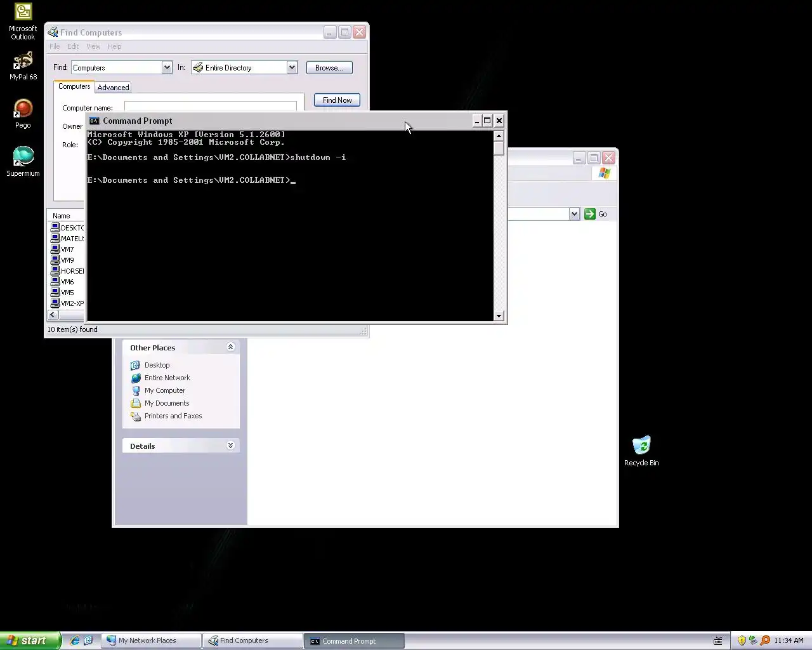Open the View menu in Find Computers
The height and width of the screenshot is (650, 812).
coord(93,46)
